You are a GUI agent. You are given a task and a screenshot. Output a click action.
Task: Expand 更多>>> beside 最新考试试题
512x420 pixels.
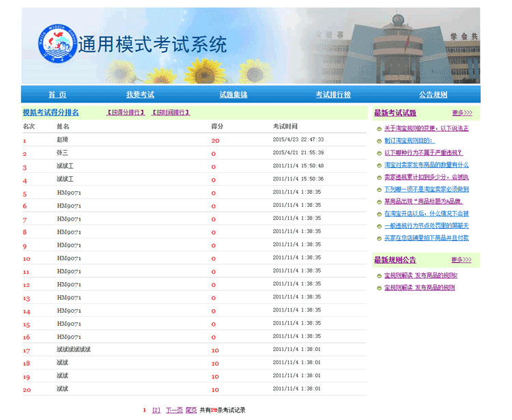pyautogui.click(x=461, y=113)
